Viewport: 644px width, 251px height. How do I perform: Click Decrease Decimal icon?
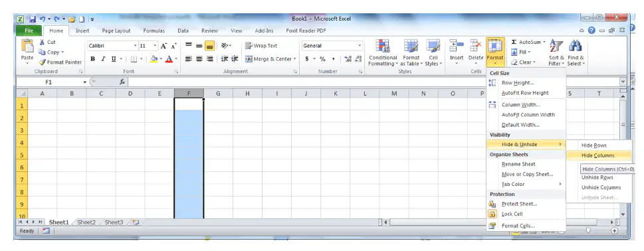pyautogui.click(x=358, y=59)
